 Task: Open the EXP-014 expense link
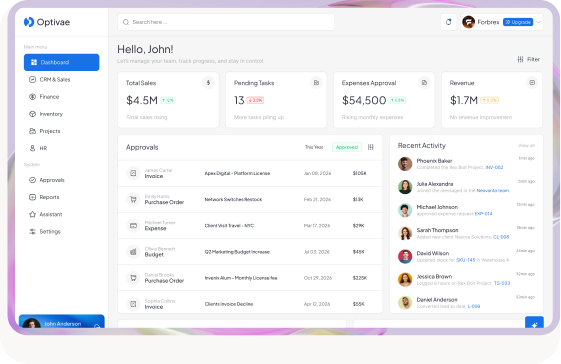coord(483,214)
